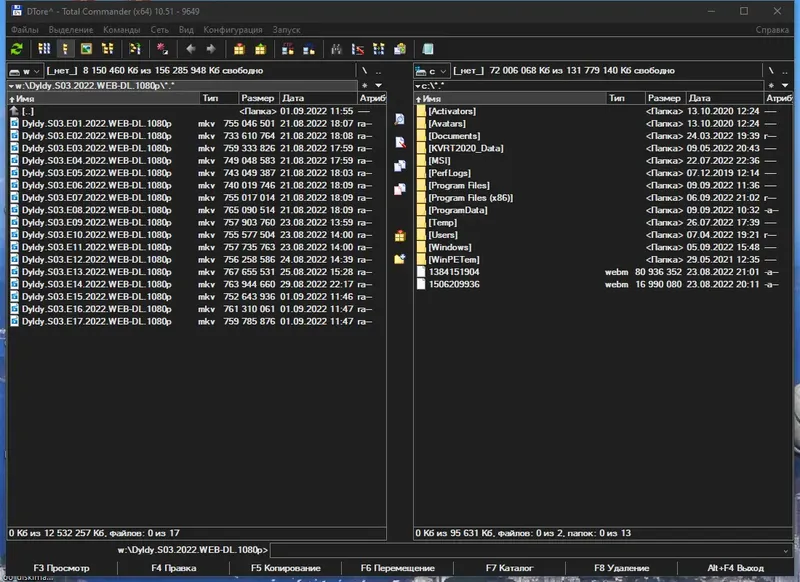Open right panel directory history triangle

click(785, 85)
